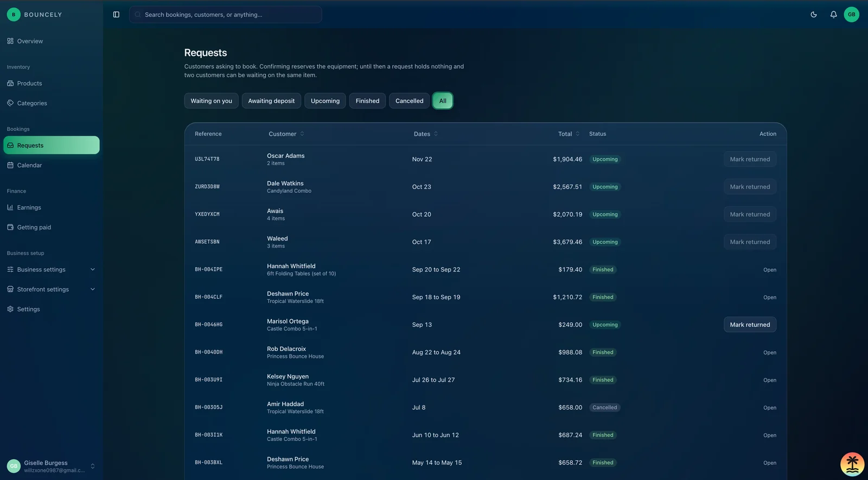The height and width of the screenshot is (480, 868).
Task: Expand the Storefront settings chevron
Action: point(93,289)
